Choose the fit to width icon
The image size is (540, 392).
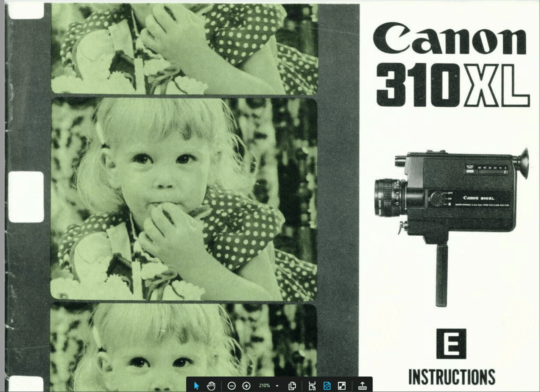click(x=312, y=385)
